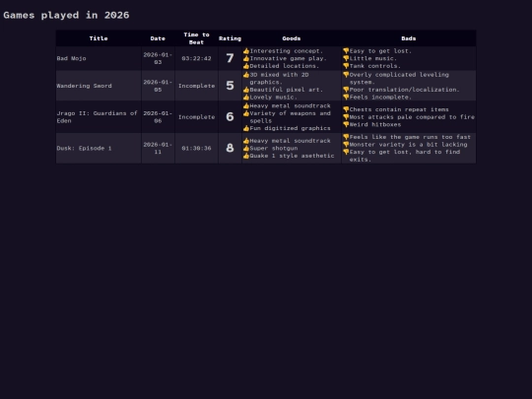532x399 pixels.
Task: Click thumbs-down icon beside 'Easy to get lost.'
Action: 346,51
